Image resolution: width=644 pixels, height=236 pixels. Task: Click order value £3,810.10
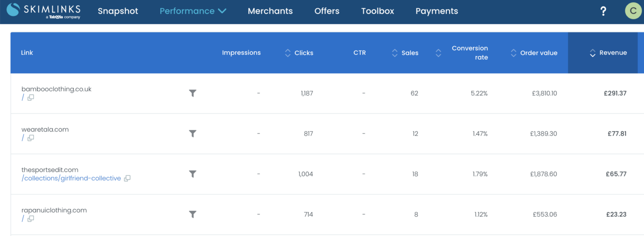pyautogui.click(x=545, y=93)
